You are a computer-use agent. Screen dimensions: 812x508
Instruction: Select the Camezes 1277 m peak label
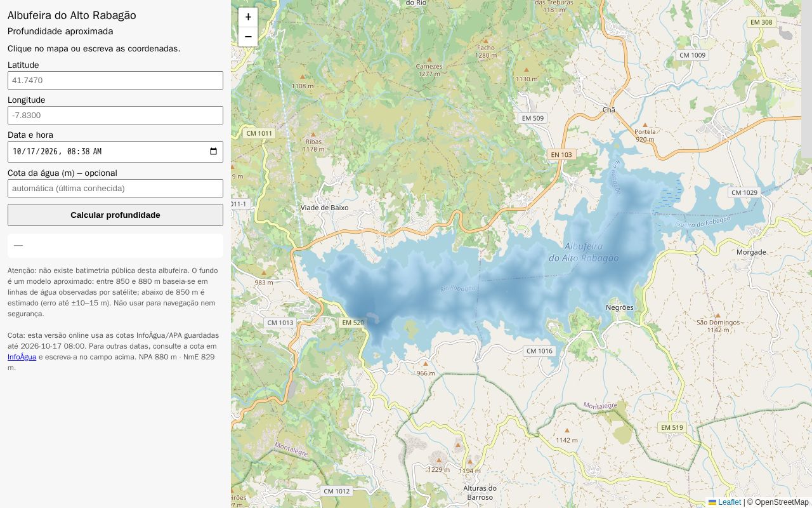[429, 70]
